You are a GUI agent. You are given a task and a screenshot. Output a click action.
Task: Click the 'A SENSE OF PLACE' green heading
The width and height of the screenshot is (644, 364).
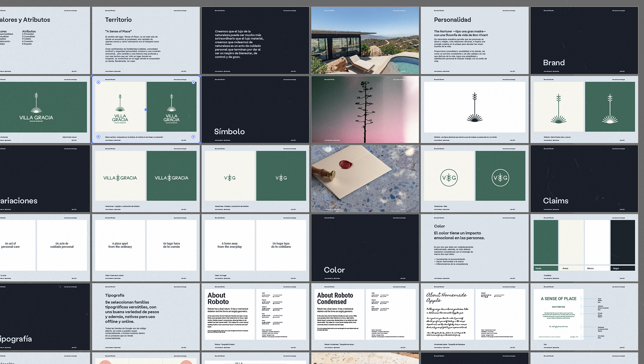558,299
